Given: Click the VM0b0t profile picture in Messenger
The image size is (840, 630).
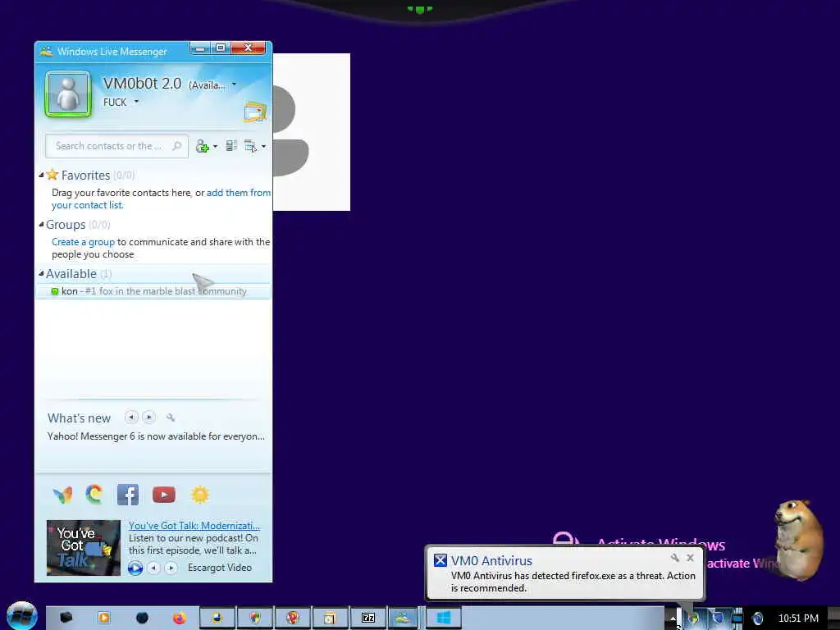Looking at the screenshot, I should (x=68, y=94).
